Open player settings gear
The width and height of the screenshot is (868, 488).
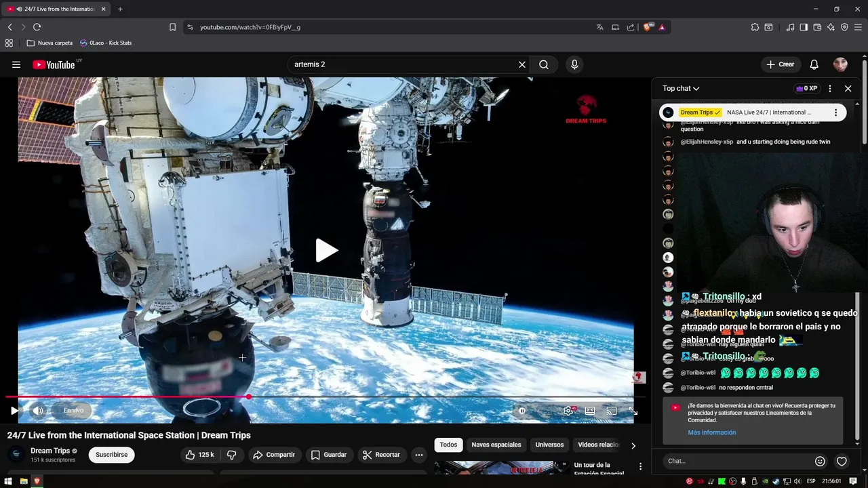[x=568, y=411]
